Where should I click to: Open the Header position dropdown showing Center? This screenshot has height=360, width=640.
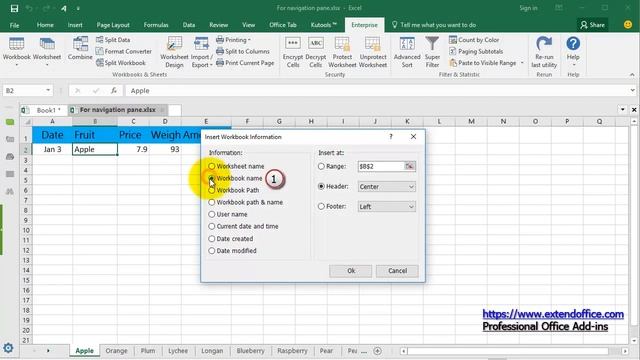click(x=387, y=187)
